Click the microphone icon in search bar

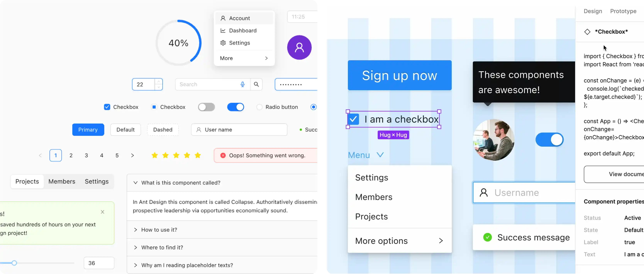[x=243, y=84]
